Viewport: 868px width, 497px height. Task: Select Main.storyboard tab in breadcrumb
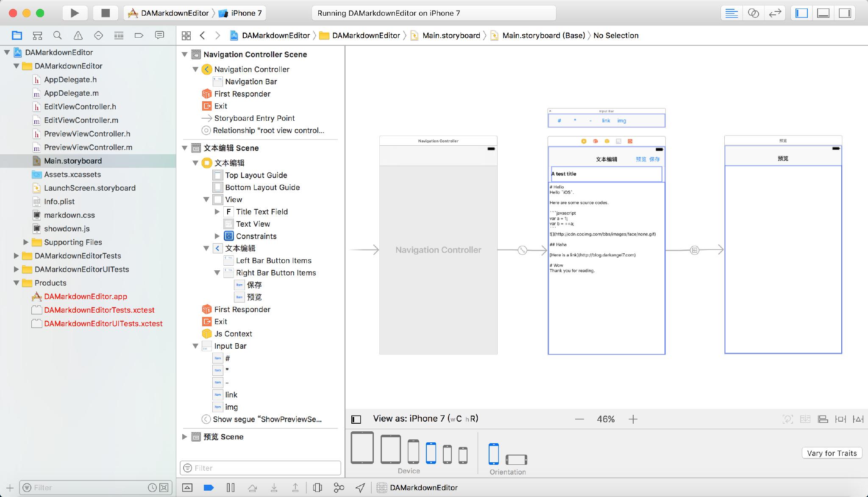coord(451,35)
